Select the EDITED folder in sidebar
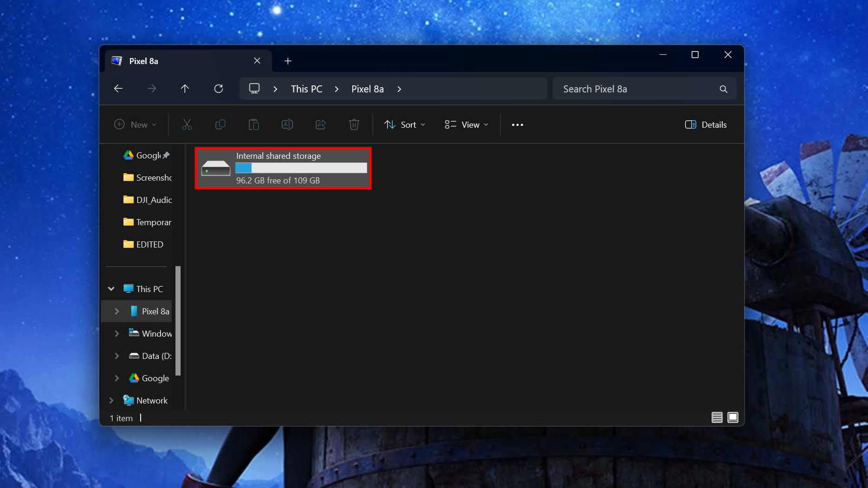Viewport: 868px width, 488px height. [x=149, y=244]
